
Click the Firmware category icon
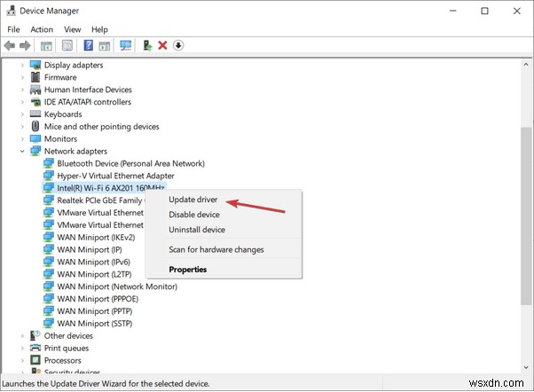35,77
